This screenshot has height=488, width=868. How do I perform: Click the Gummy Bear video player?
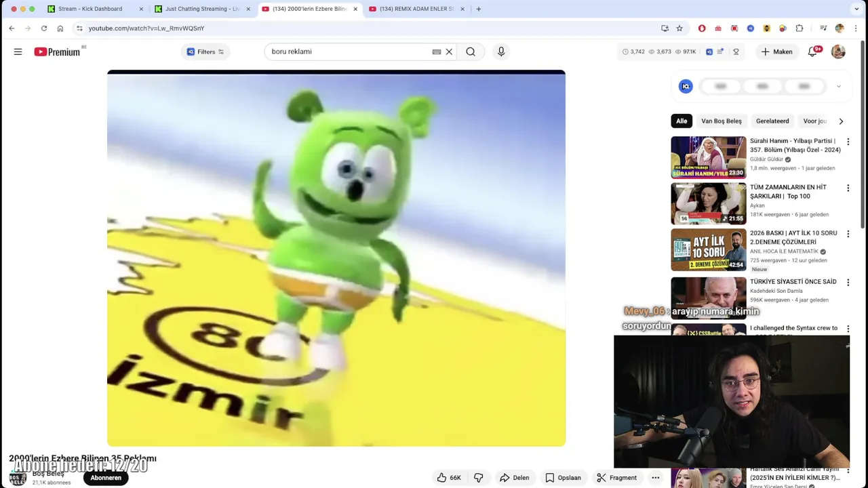click(x=336, y=258)
